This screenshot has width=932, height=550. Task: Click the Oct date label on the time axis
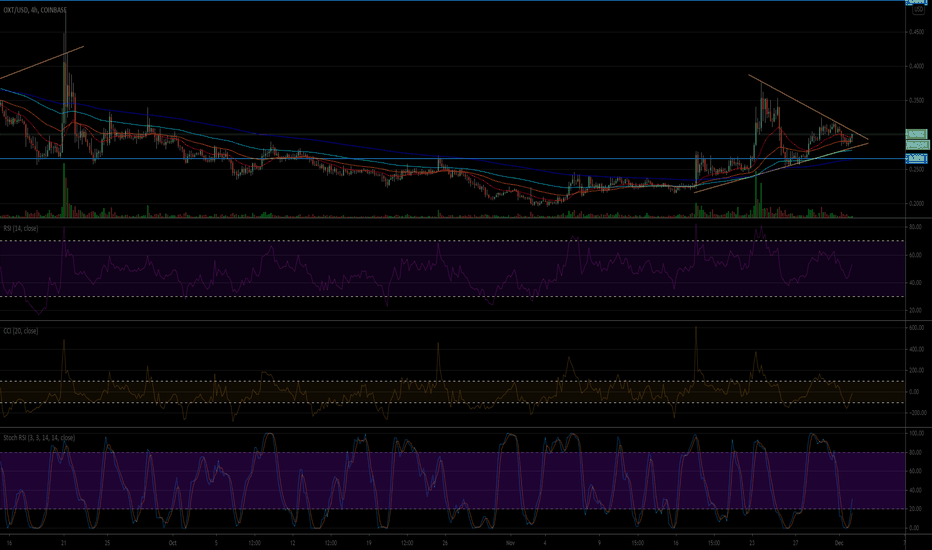point(172,543)
